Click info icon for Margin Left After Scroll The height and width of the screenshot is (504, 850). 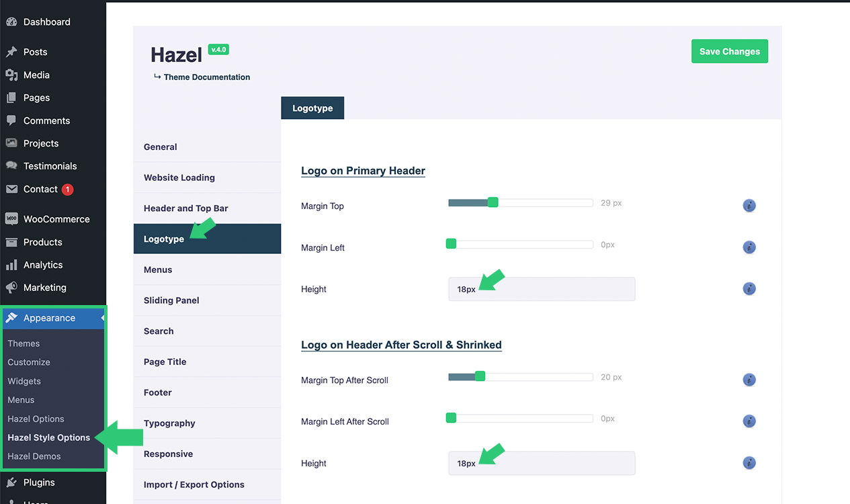(749, 421)
